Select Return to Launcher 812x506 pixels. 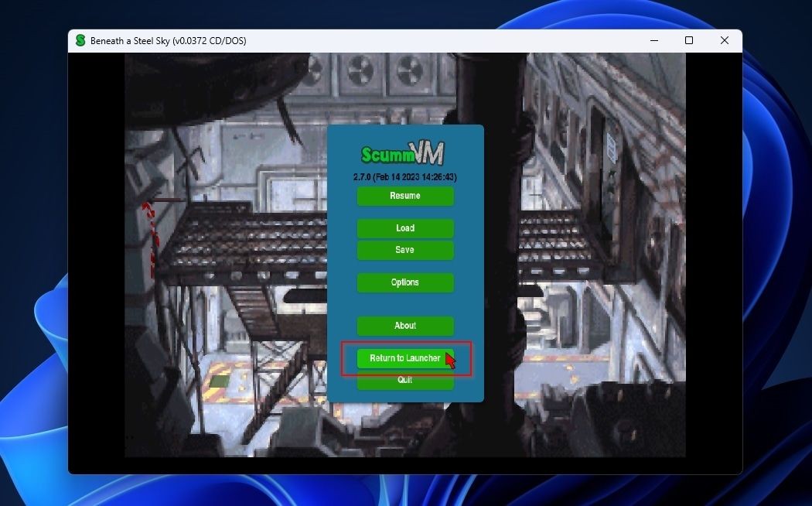click(405, 358)
